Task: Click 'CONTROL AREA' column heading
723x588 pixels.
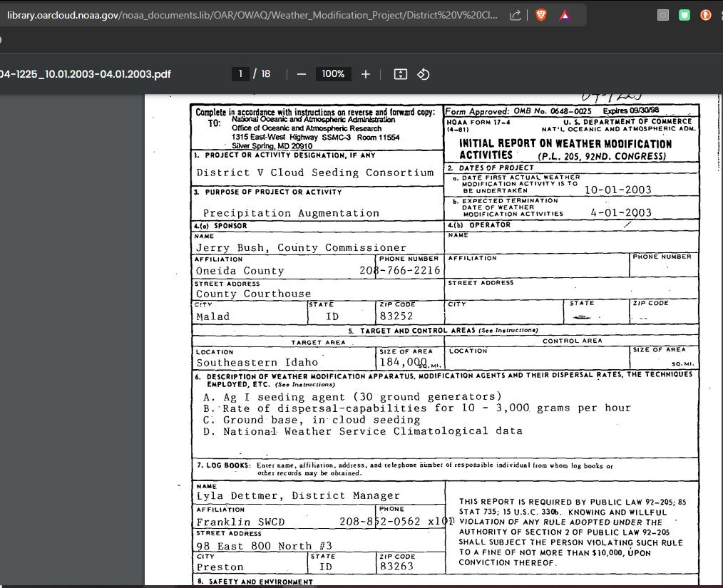Action: (x=573, y=341)
